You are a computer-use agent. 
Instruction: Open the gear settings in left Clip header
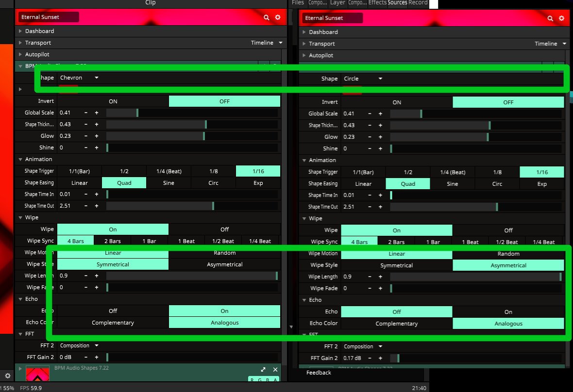278,17
